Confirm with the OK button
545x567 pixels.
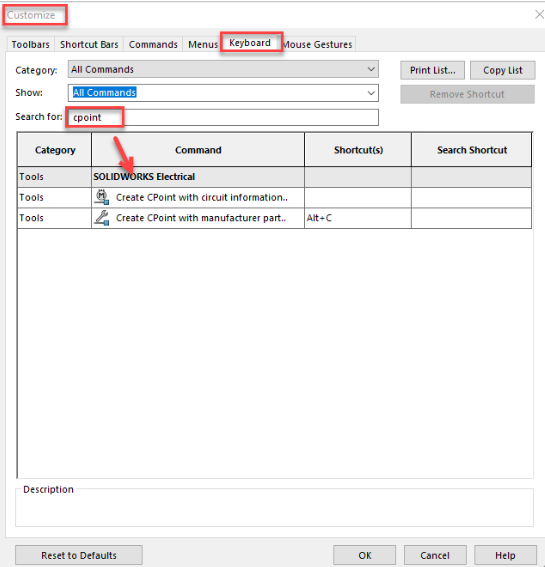click(x=365, y=555)
